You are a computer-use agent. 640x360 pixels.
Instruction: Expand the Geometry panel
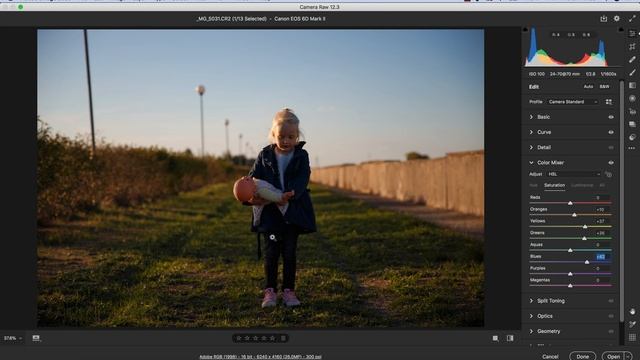[531, 331]
